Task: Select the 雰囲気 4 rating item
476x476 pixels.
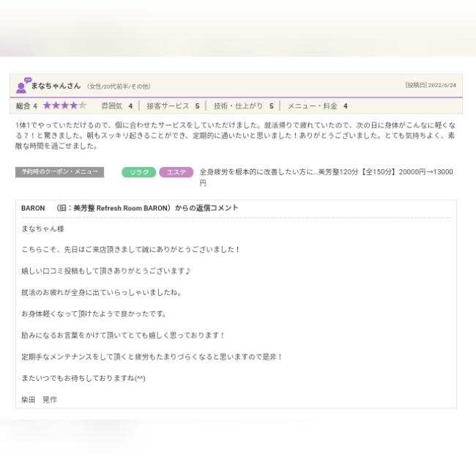Action: [x=116, y=105]
